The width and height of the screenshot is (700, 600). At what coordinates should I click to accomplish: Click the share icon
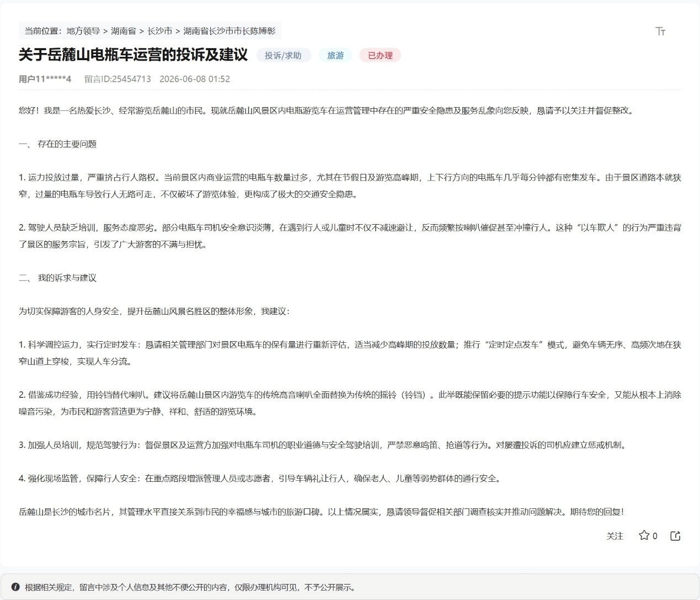[675, 536]
